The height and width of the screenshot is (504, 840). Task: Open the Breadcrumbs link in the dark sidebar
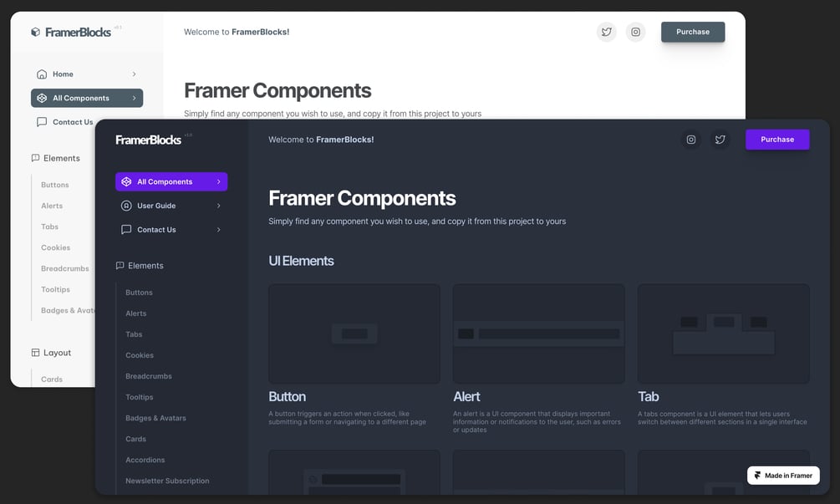pyautogui.click(x=149, y=376)
